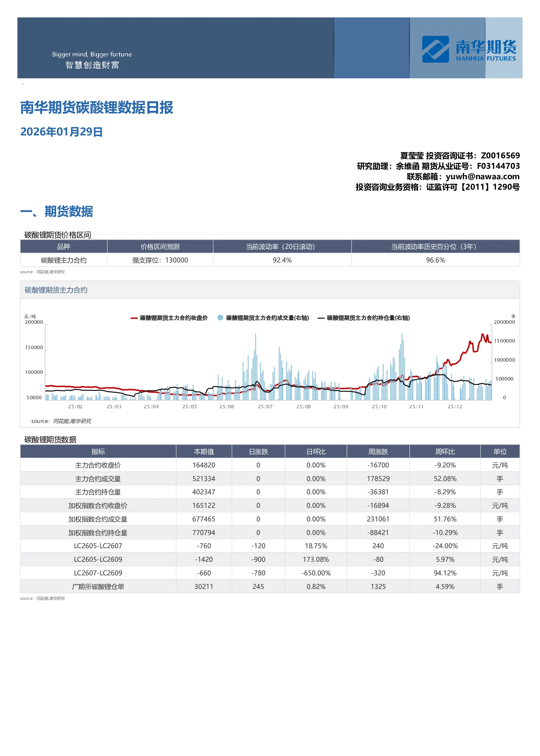Click the black open interest legend marker

(x=321, y=318)
